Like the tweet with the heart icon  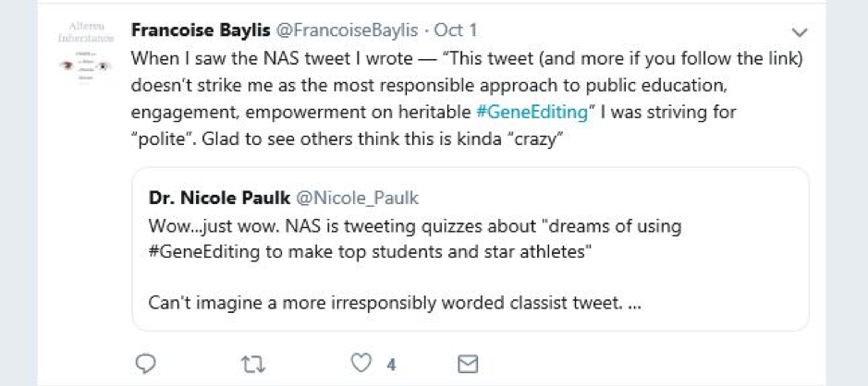pos(361,364)
